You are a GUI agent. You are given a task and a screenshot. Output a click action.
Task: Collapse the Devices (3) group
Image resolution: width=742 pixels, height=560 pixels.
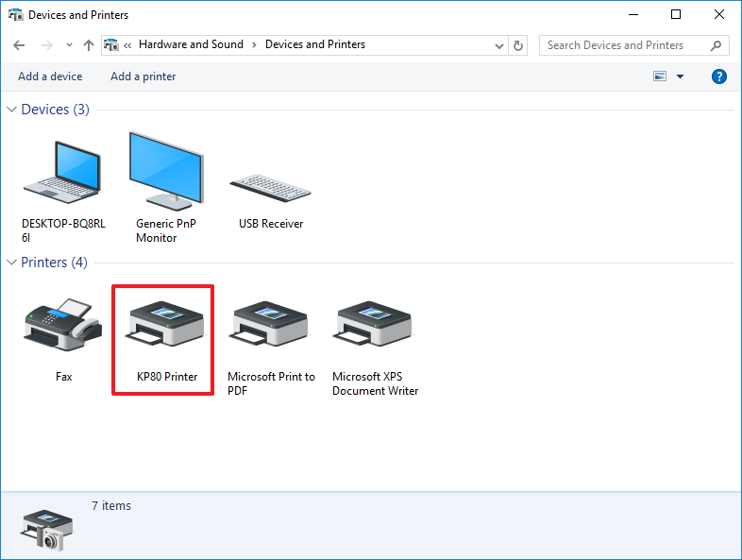point(12,110)
